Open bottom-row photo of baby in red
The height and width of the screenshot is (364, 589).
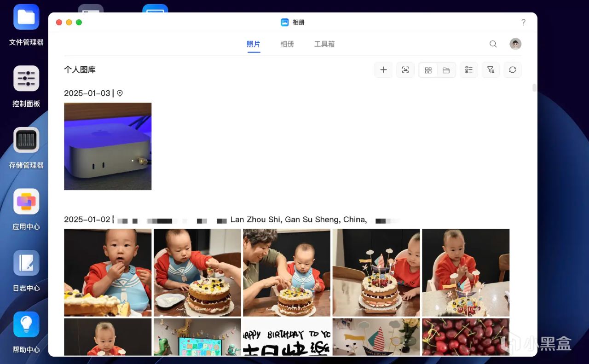point(108,337)
